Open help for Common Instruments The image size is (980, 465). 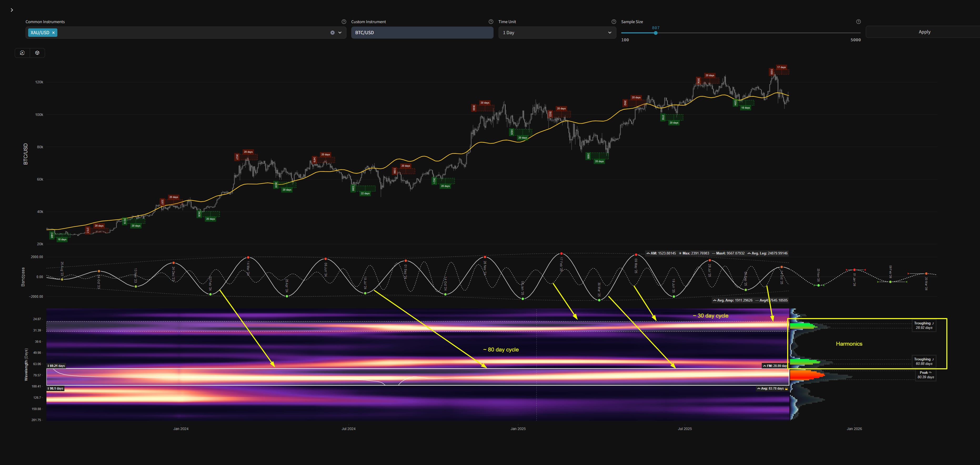coord(344,22)
